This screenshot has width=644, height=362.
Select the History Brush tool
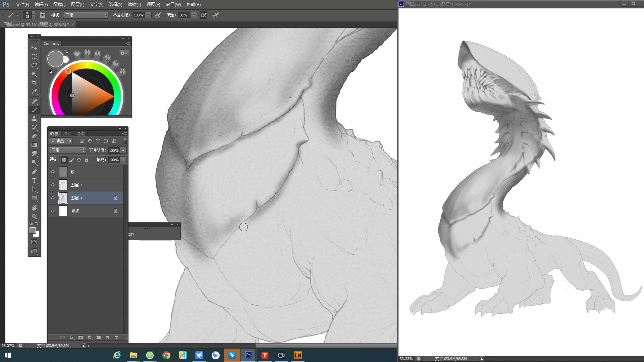(34, 127)
